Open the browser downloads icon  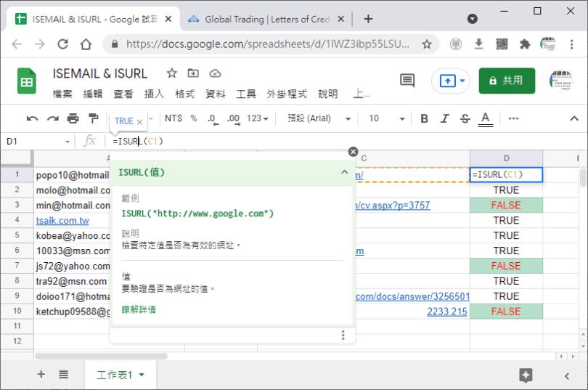(478, 44)
